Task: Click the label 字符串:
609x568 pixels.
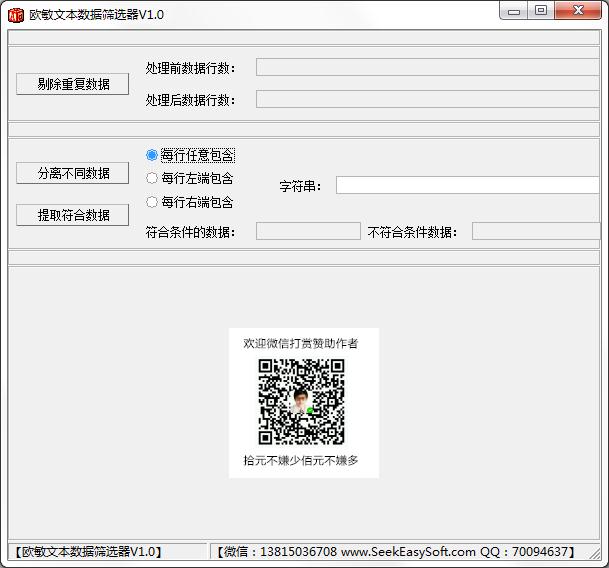Action: pos(300,186)
